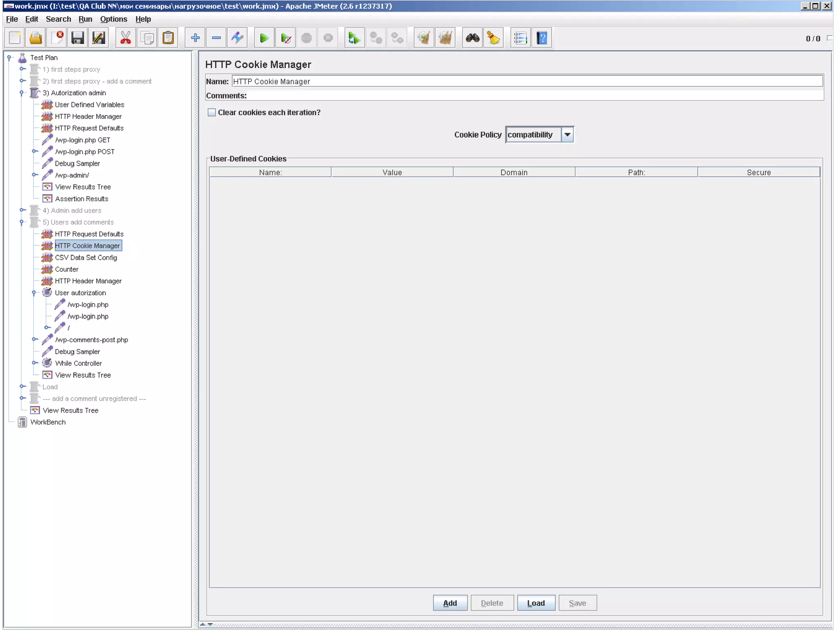Screen dimensions: 840x630
Task: Open the Cookie Policy dropdown
Action: 567,135
